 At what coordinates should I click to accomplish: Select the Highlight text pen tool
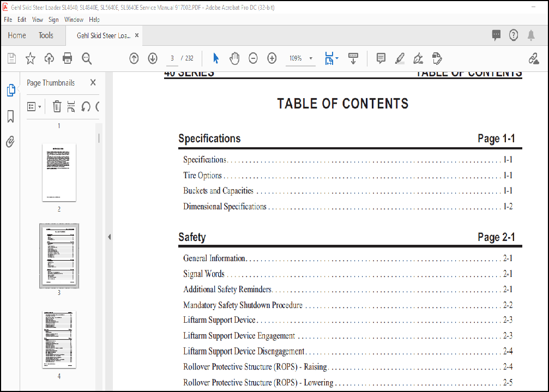point(400,58)
